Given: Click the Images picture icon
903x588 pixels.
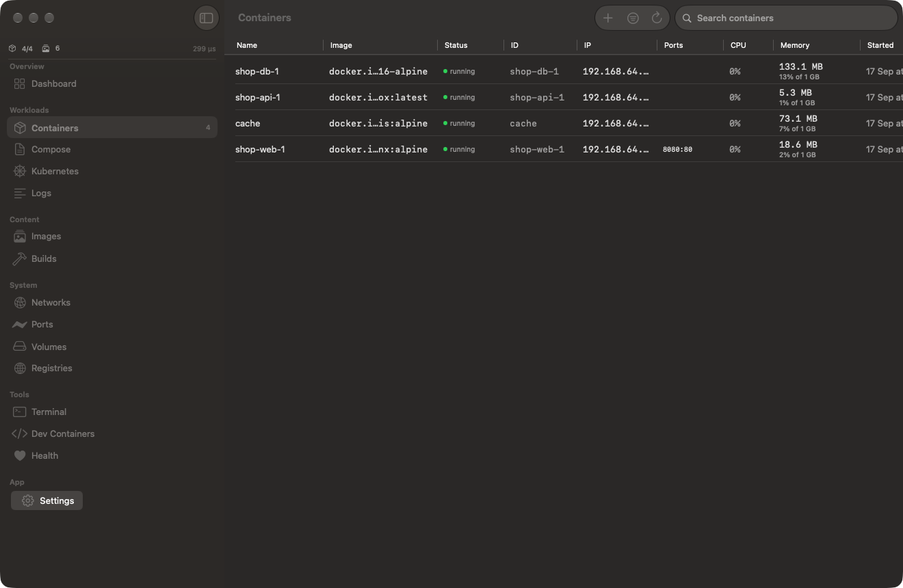Looking at the screenshot, I should [20, 236].
